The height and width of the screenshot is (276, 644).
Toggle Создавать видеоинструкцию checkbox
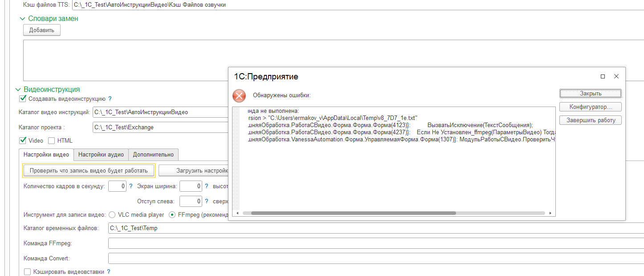coord(23,99)
